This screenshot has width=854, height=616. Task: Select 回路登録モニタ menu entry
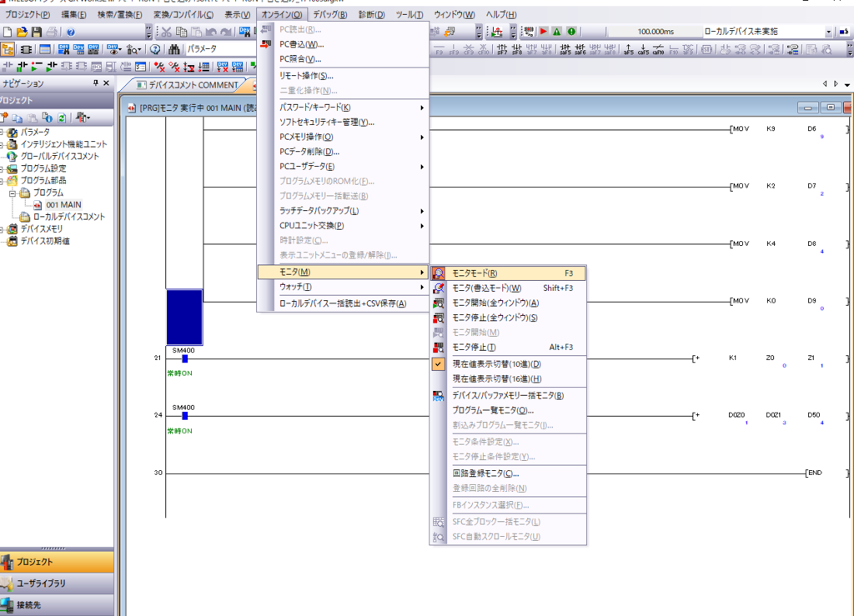508,473
